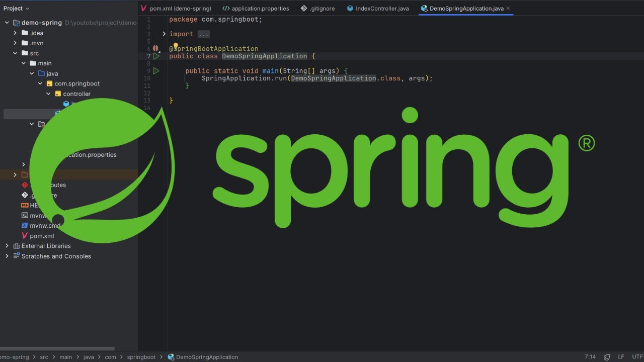The image size is (644, 362).
Task: Click the Maven icon next to pom.xml in tree
Action: [25, 236]
